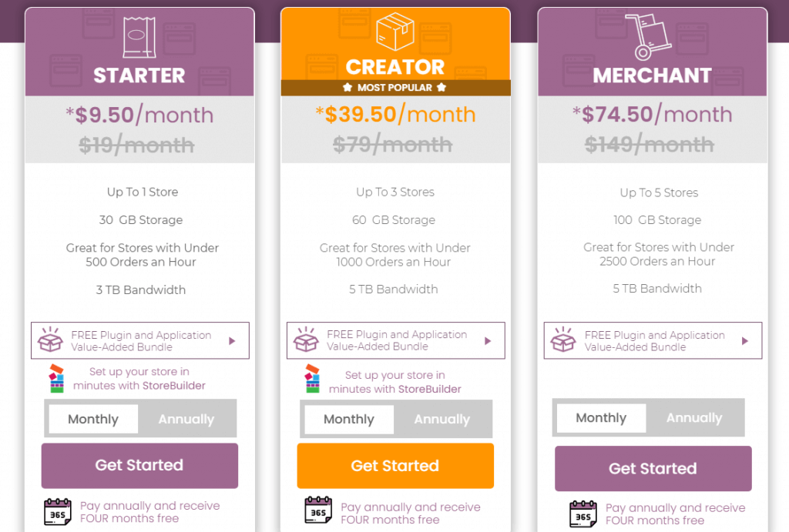
Task: Expand Starter plan Value-Added Bundle arrow
Action: 232,340
